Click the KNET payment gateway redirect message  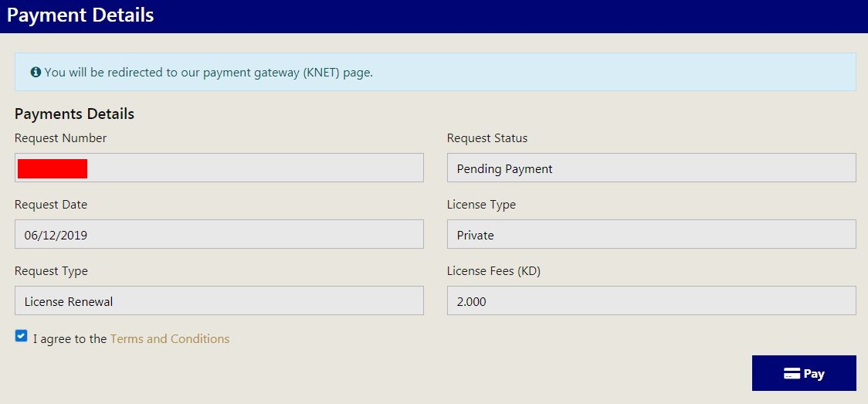coord(209,73)
